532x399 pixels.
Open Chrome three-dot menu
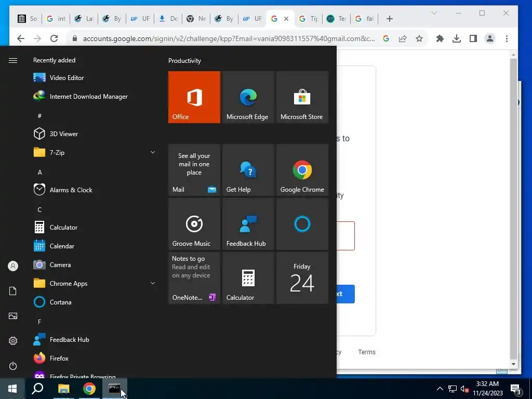click(x=507, y=38)
